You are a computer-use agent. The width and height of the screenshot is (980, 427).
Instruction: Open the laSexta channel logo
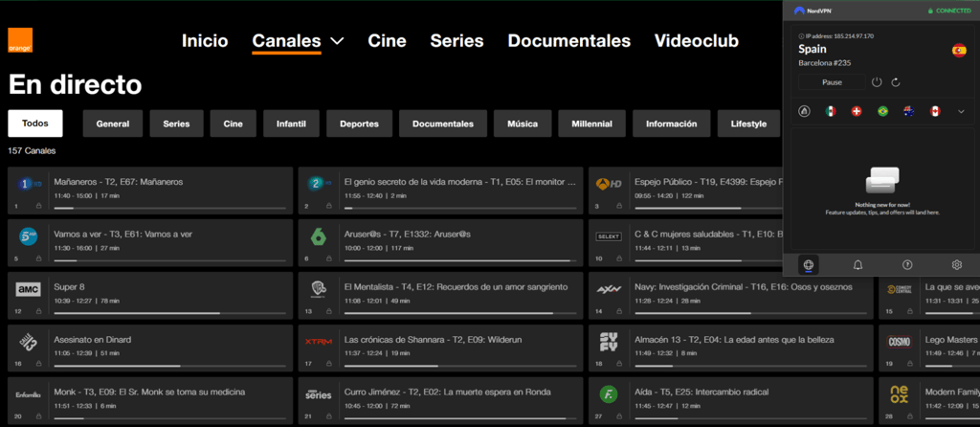click(319, 236)
